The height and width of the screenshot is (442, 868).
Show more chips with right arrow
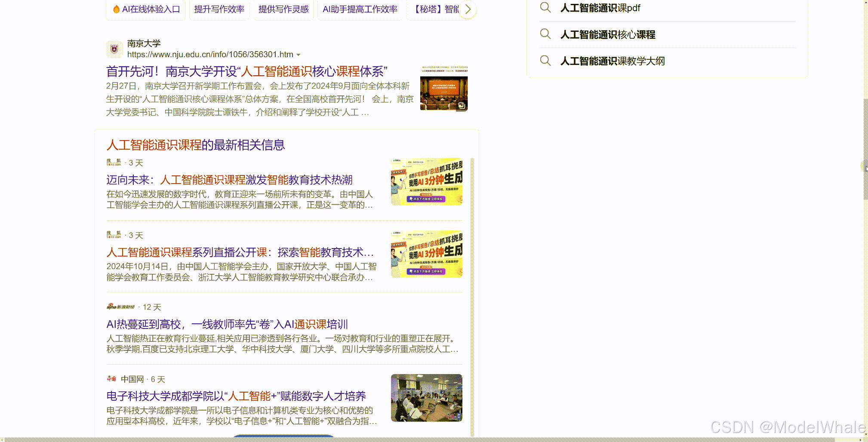(468, 9)
